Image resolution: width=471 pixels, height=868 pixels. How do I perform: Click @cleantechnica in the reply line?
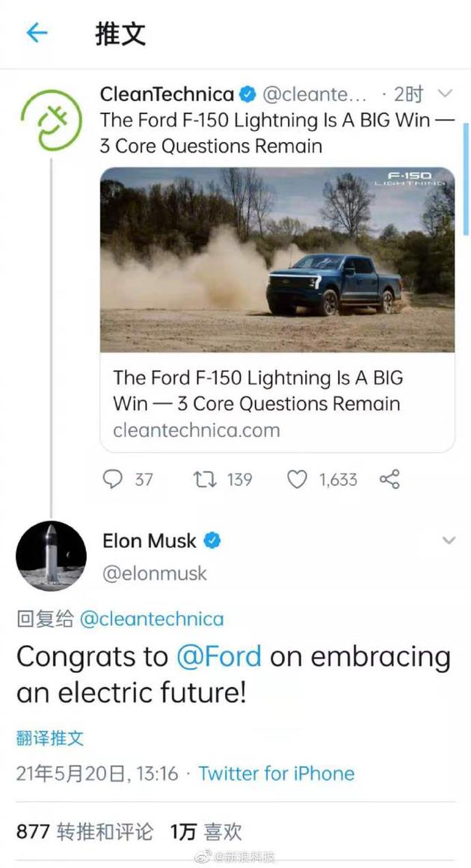coord(152,620)
